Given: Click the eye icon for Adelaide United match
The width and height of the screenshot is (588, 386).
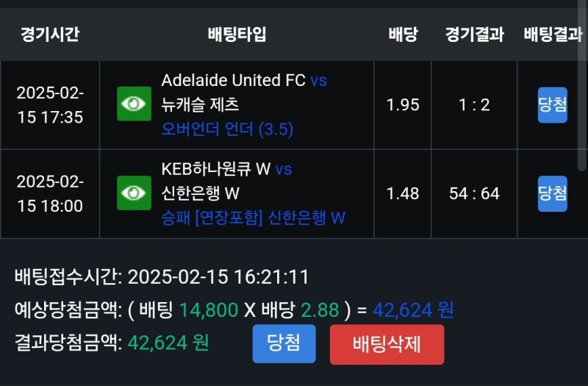Looking at the screenshot, I should tap(134, 104).
